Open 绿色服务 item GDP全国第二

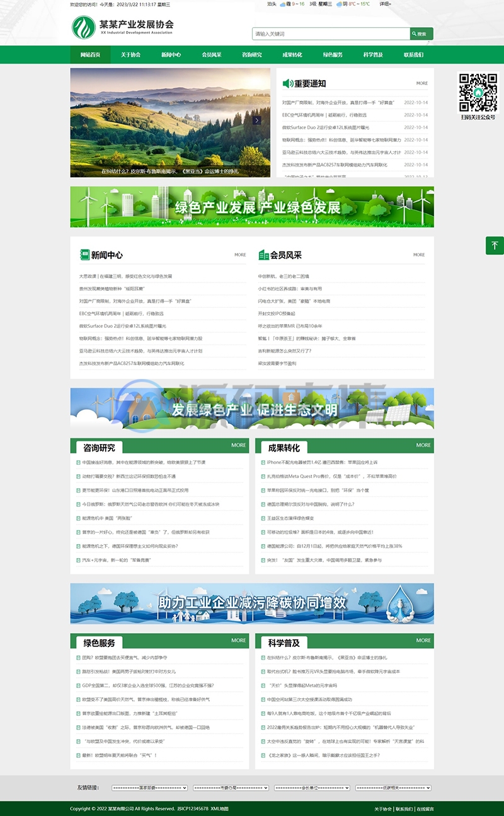click(148, 685)
